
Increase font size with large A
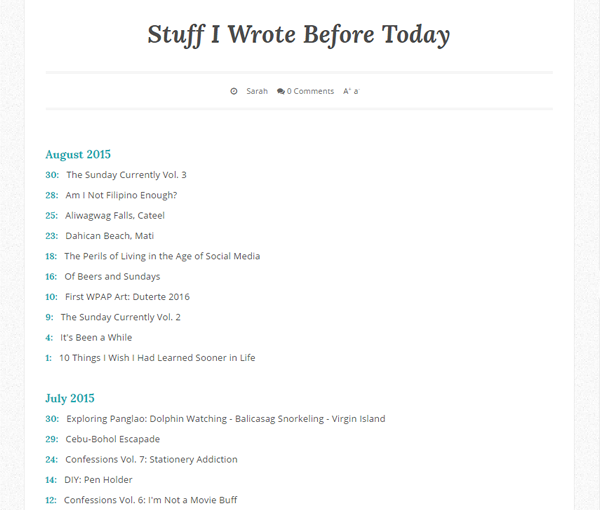pyautogui.click(x=346, y=91)
